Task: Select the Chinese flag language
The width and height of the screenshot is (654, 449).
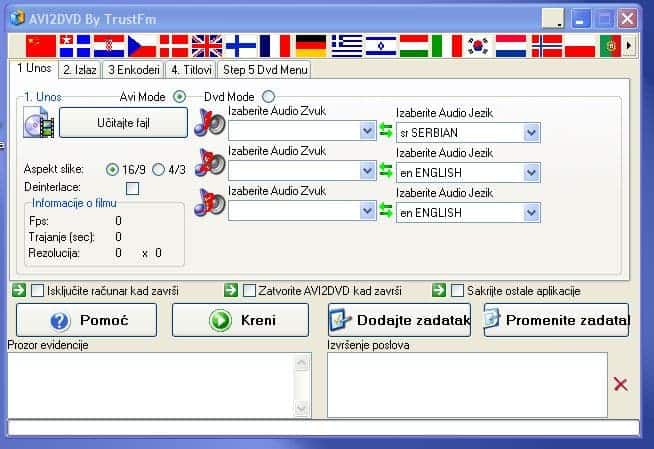Action: pyautogui.click(x=40, y=46)
